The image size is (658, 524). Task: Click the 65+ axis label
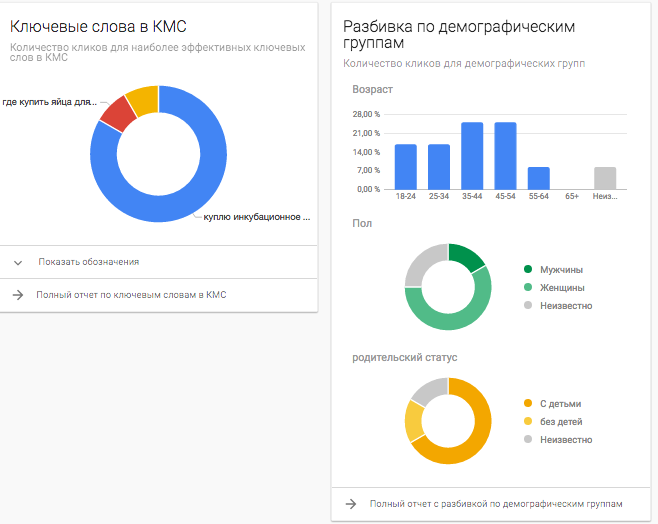click(572, 196)
